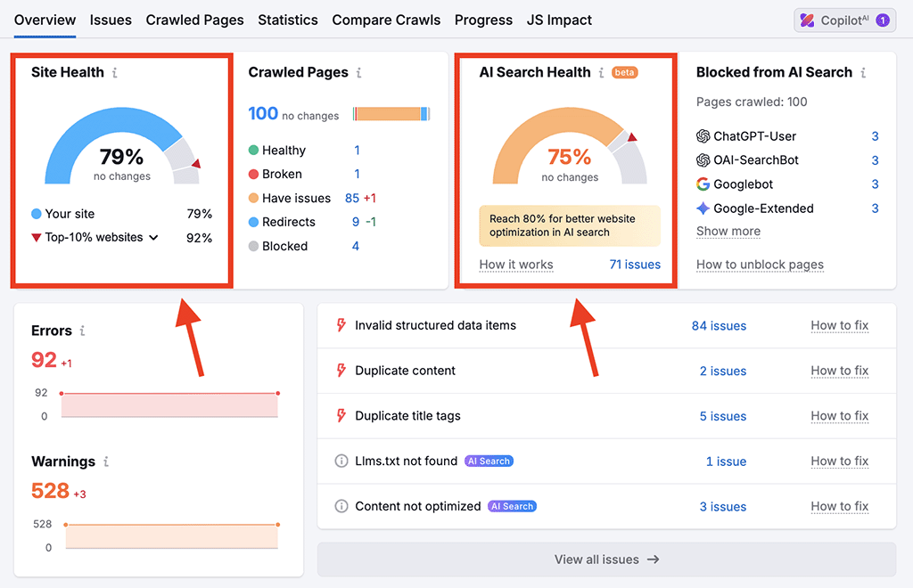Image resolution: width=913 pixels, height=588 pixels.
Task: Click the error severity icon beside Duplicate content
Action: pos(341,371)
